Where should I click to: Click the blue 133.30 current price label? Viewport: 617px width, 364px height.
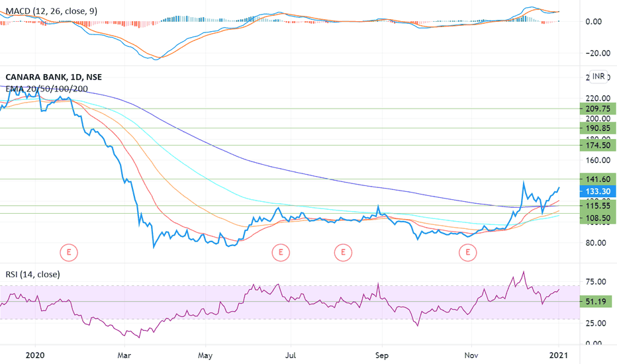[x=598, y=192]
